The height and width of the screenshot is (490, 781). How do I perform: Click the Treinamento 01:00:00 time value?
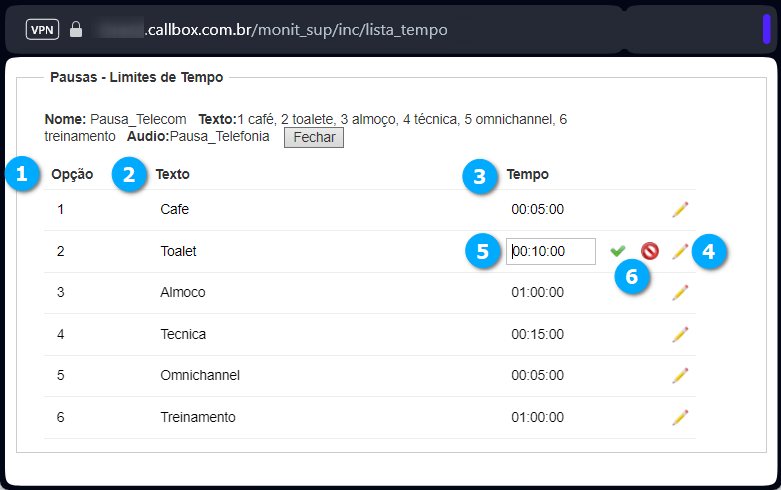click(x=537, y=417)
